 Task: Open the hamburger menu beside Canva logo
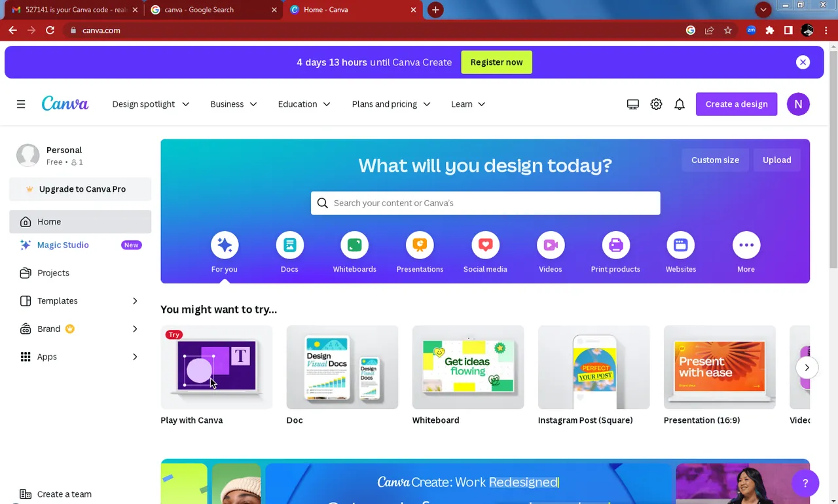[21, 104]
